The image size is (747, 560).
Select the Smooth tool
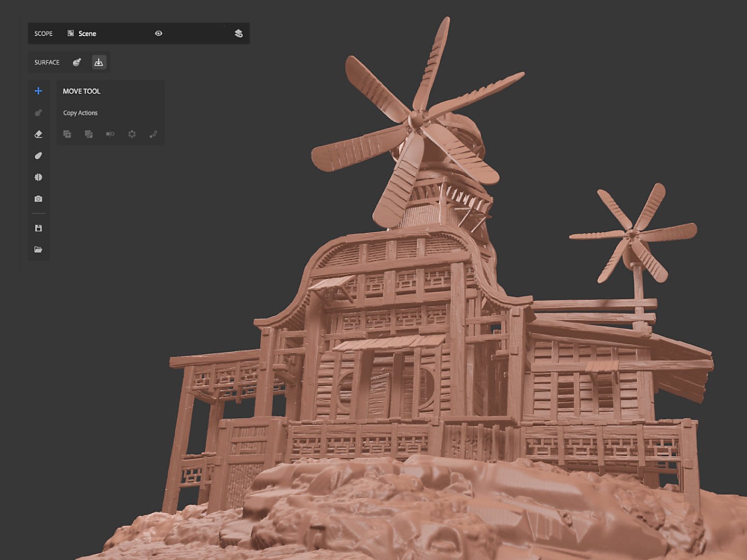37,155
